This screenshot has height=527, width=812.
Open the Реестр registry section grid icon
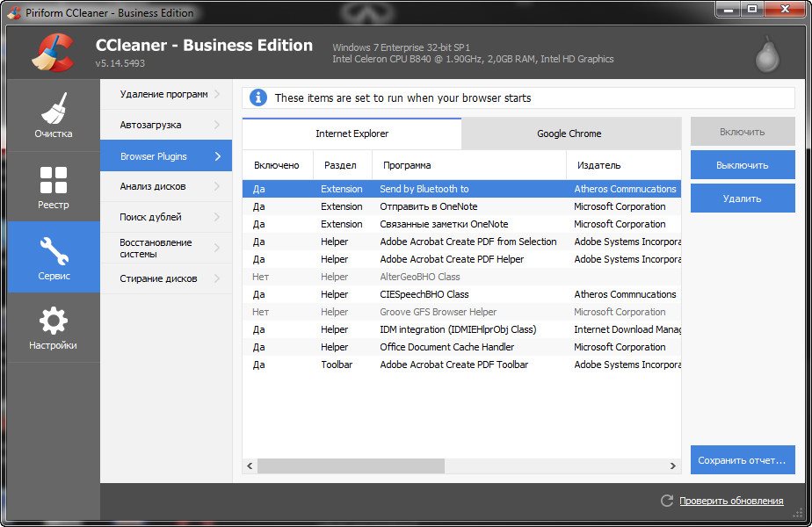coord(54,180)
